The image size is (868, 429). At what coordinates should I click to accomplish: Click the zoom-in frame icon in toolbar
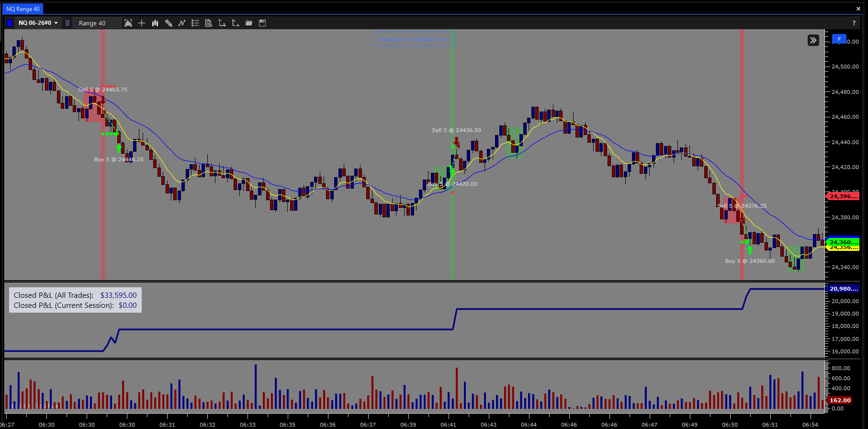(128, 23)
